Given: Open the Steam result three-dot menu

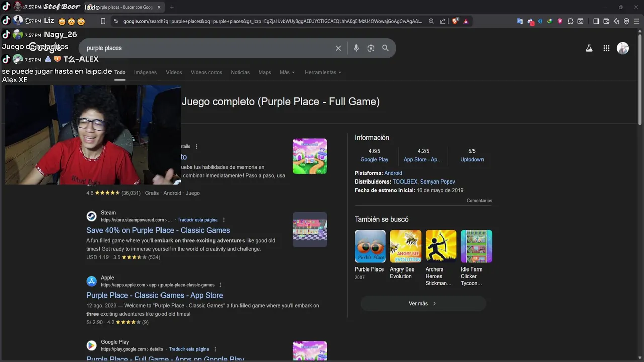Looking at the screenshot, I should [224, 220].
